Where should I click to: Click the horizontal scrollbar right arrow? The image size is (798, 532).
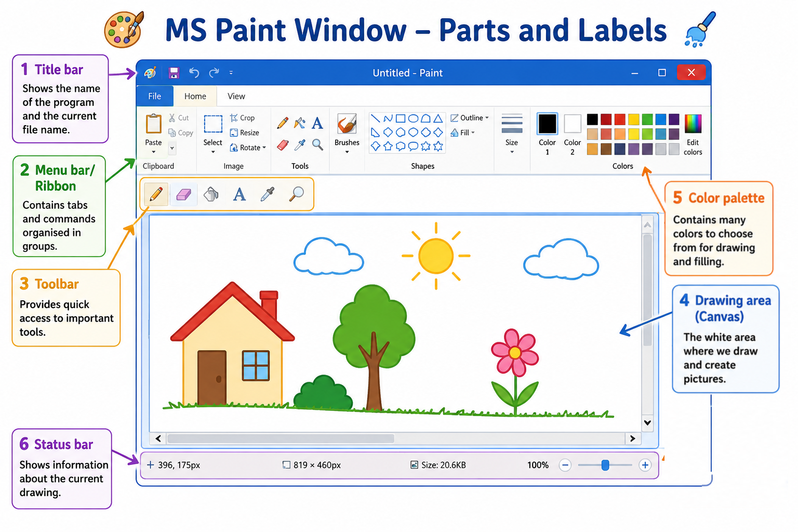coord(632,438)
